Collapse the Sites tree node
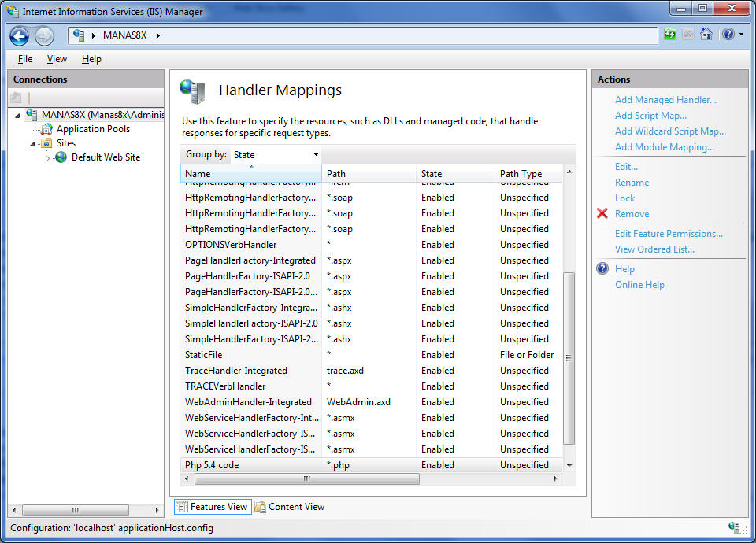The image size is (756, 543). click(x=33, y=143)
